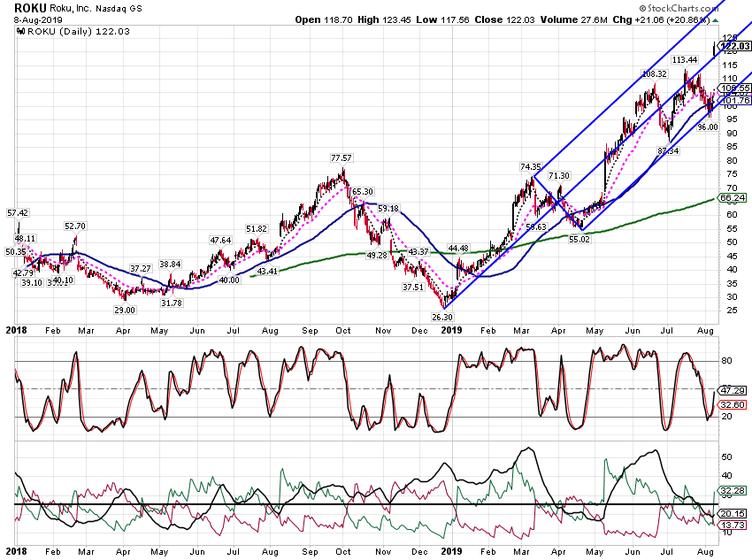Image resolution: width=752 pixels, height=560 pixels.
Task: Click the Volume value 27.6M
Action: (x=595, y=19)
